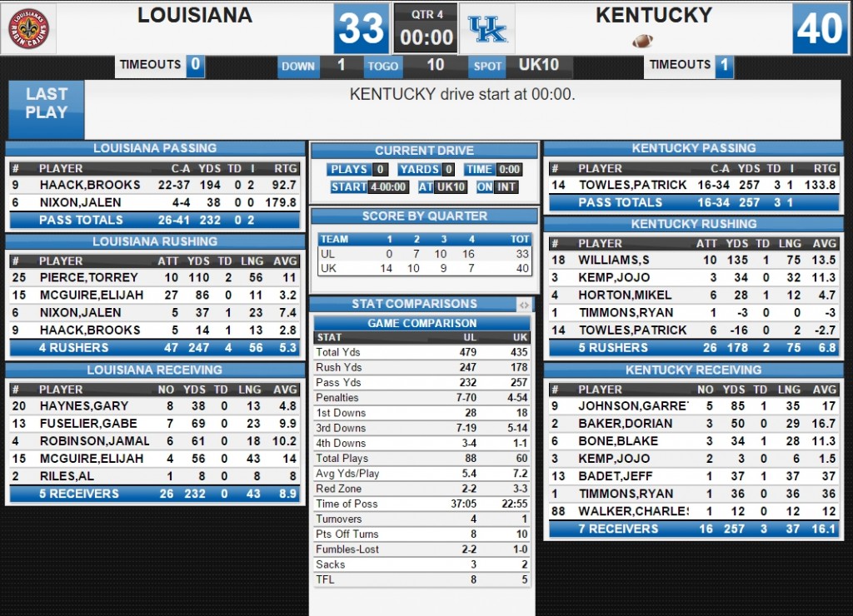Open the Current Drive panel header

point(424,151)
